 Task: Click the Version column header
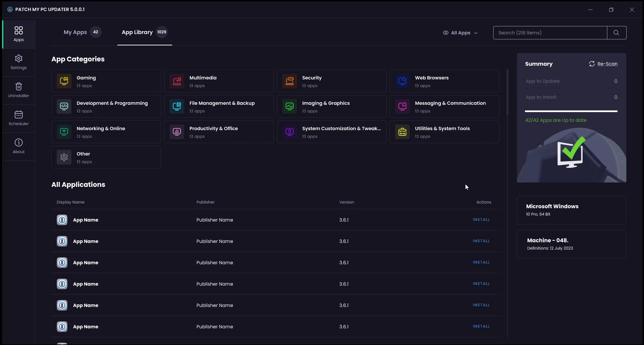[x=347, y=202]
